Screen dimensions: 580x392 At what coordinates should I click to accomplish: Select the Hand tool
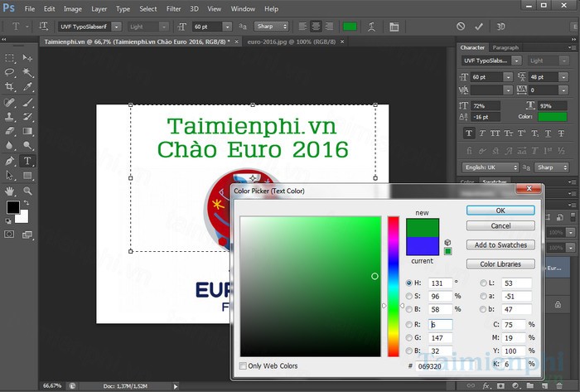click(10, 191)
